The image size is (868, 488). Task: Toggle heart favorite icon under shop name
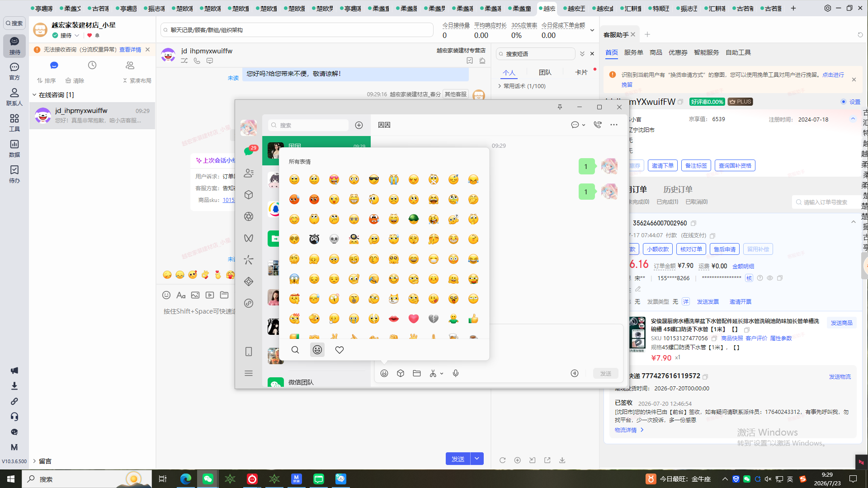click(90, 36)
